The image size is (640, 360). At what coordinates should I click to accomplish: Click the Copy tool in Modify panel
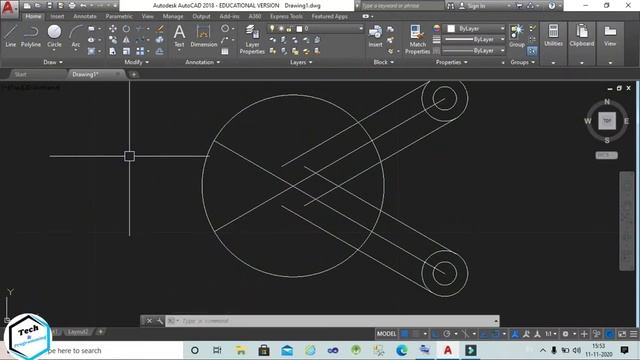[113, 40]
